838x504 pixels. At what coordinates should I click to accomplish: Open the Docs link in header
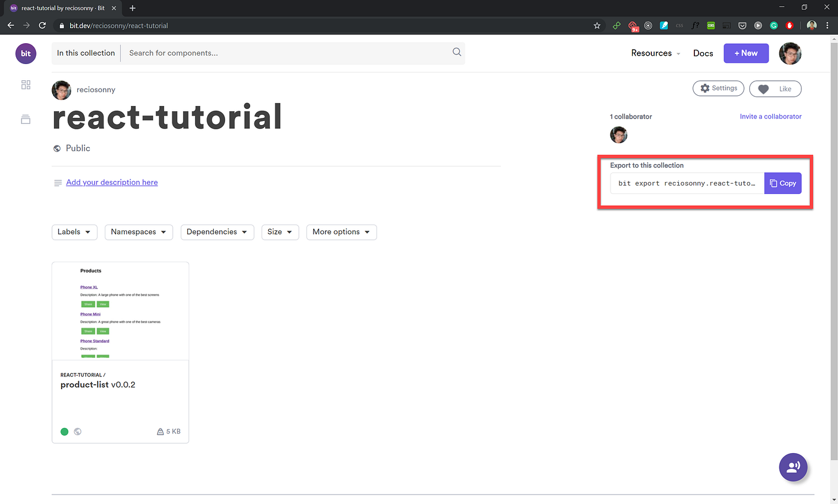(x=703, y=53)
